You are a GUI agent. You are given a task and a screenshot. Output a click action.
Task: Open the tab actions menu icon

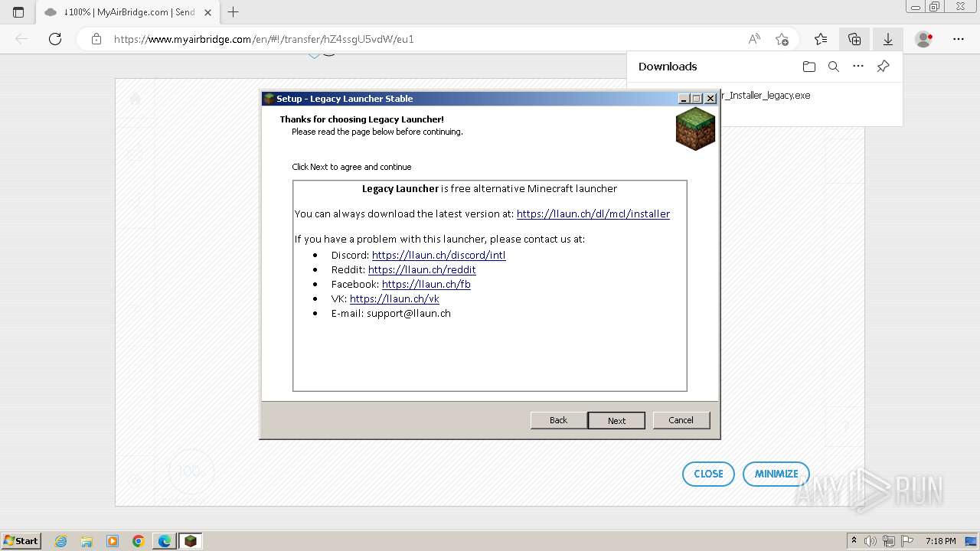coord(18,12)
